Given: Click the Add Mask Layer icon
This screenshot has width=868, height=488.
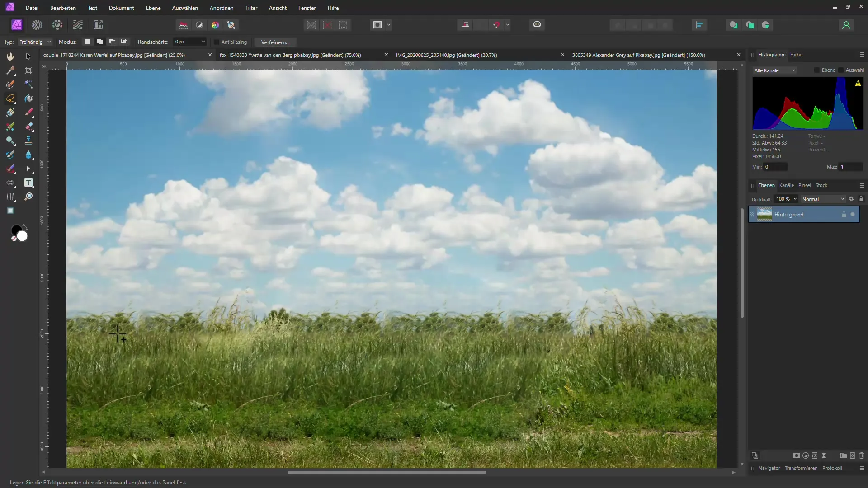Looking at the screenshot, I should (797, 455).
